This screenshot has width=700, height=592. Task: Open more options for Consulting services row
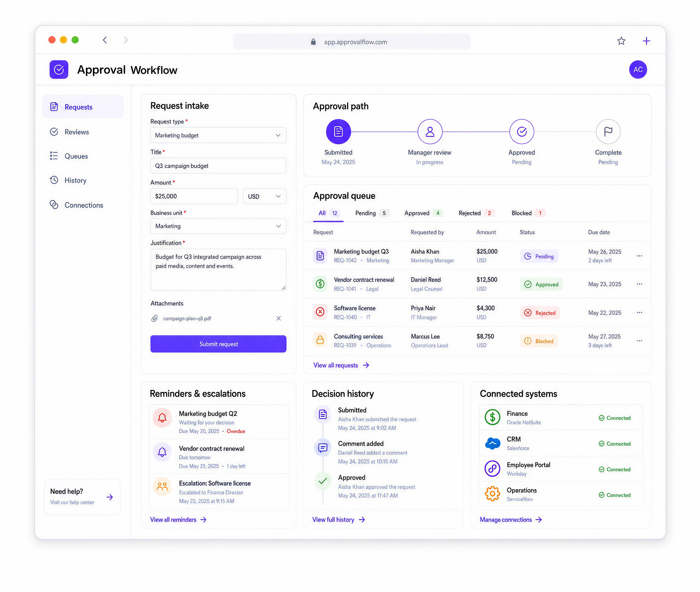[639, 341]
